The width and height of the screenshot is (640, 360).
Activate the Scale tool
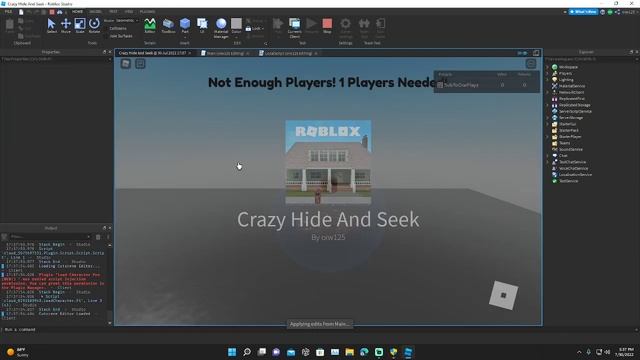80,26
